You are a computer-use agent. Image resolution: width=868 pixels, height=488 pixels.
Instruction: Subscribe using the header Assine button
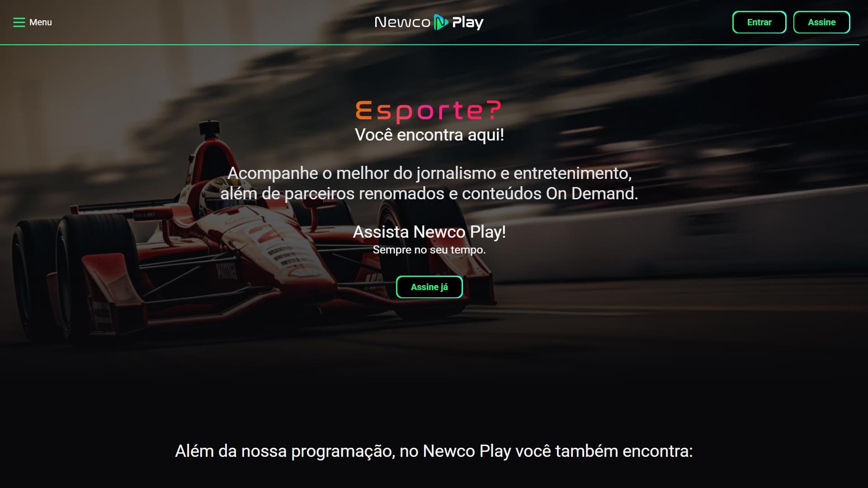tap(821, 22)
